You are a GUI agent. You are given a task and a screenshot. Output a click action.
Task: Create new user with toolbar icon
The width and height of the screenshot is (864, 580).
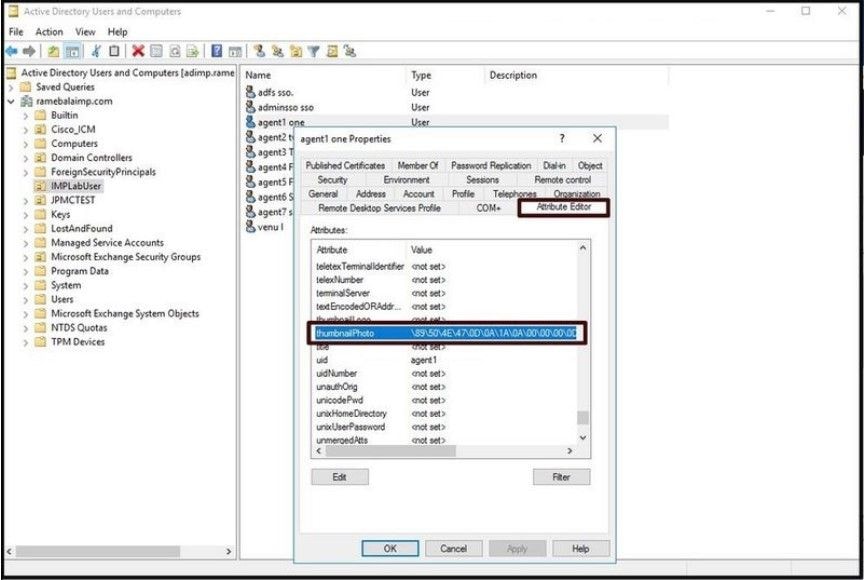click(x=260, y=51)
